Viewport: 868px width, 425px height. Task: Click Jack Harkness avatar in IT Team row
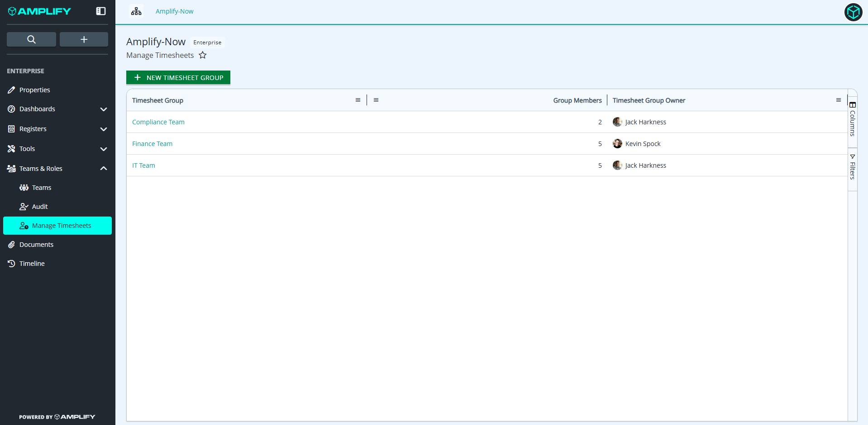[x=617, y=165]
